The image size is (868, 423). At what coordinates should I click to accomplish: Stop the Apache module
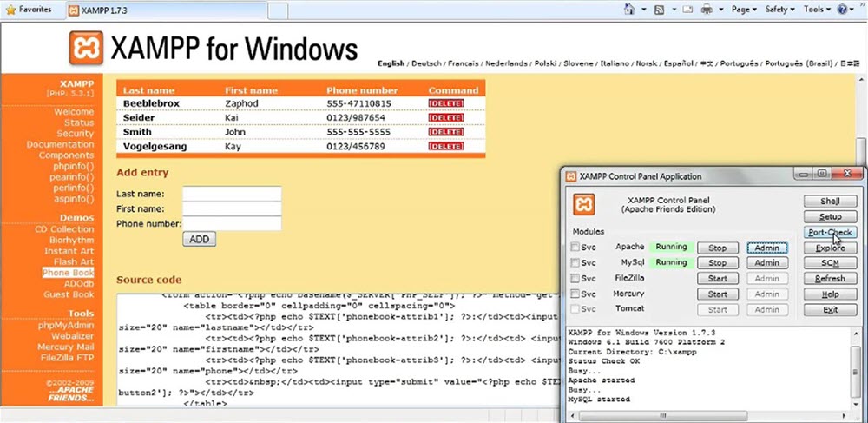(x=718, y=248)
